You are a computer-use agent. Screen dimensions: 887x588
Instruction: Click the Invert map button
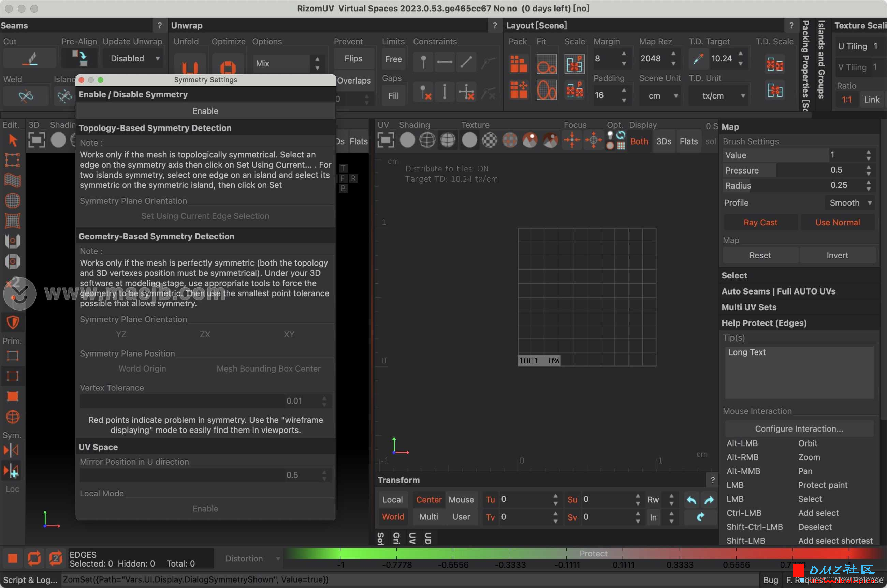[838, 255]
